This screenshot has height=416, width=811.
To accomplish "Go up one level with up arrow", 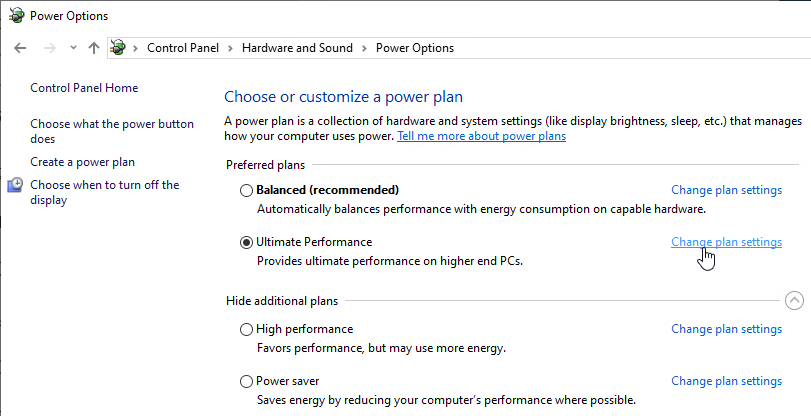I will click(94, 48).
